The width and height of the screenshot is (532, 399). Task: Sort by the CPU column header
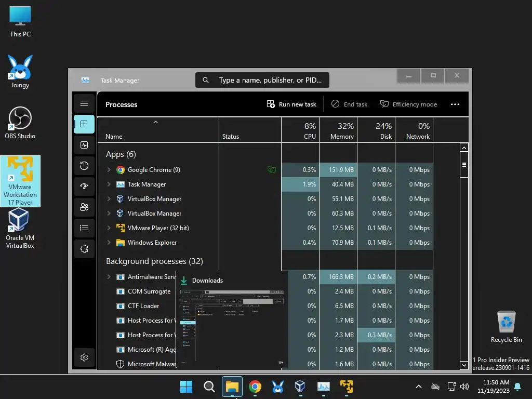click(x=300, y=130)
